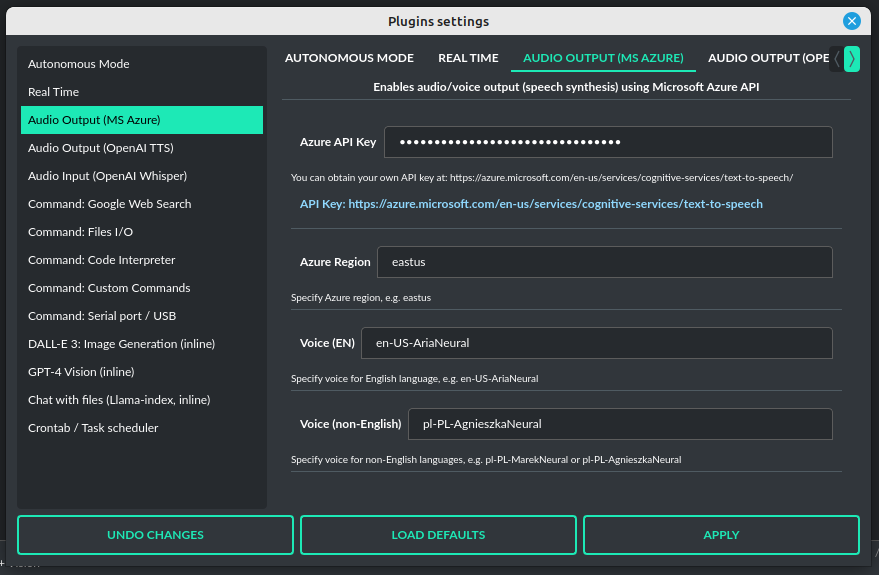Select the partially visible Audio Output OpenAI tab

(x=766, y=58)
